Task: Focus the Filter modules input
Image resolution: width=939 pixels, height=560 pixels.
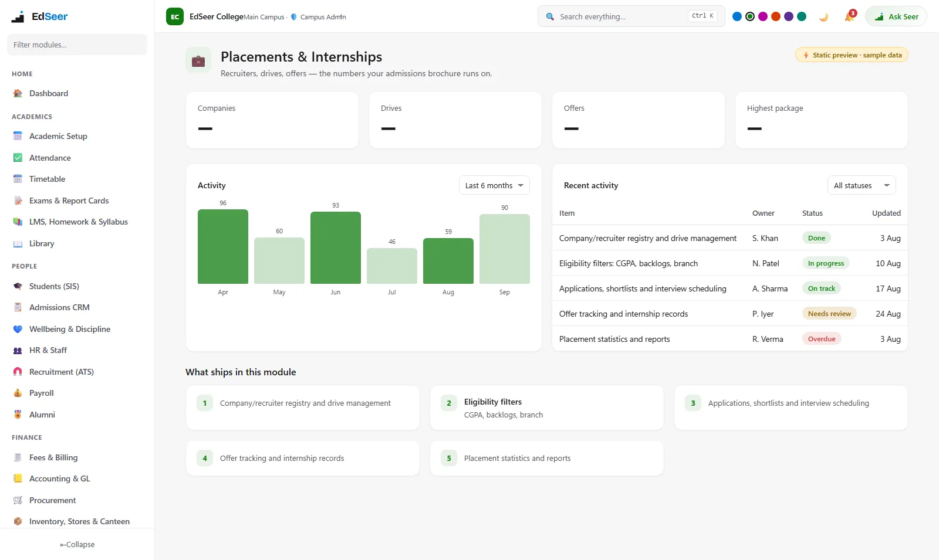Action: click(77, 45)
